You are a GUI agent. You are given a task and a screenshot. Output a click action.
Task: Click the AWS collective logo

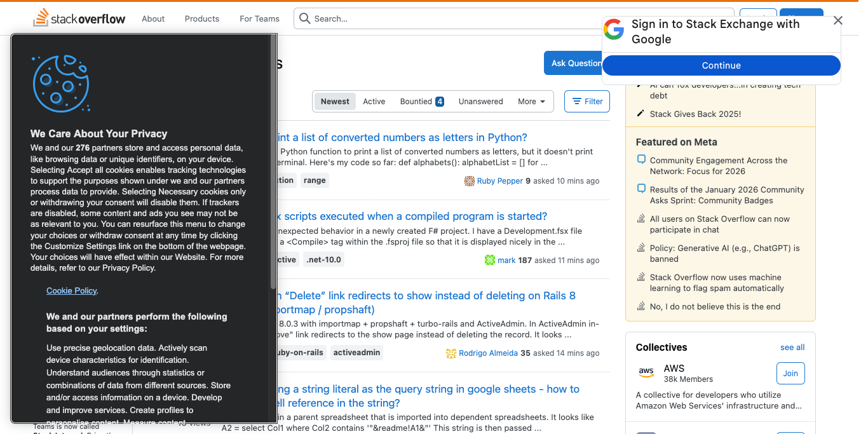(646, 373)
